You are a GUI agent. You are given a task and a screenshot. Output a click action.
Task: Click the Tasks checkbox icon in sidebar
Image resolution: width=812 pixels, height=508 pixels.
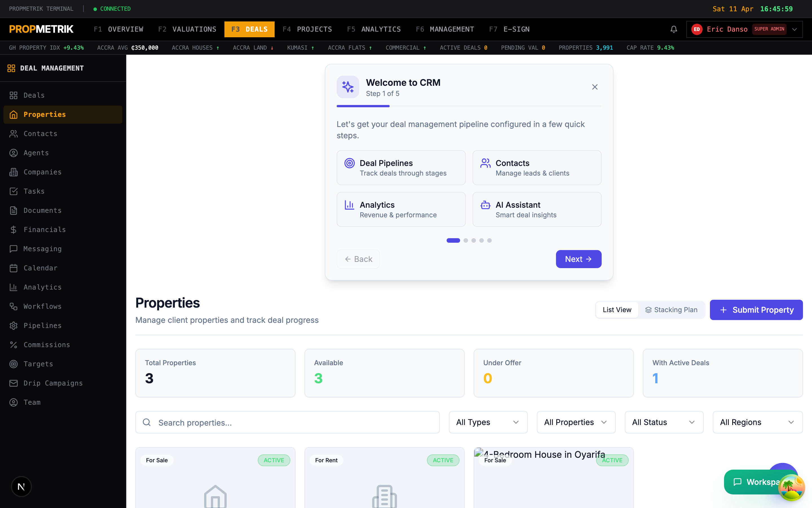pyautogui.click(x=14, y=191)
